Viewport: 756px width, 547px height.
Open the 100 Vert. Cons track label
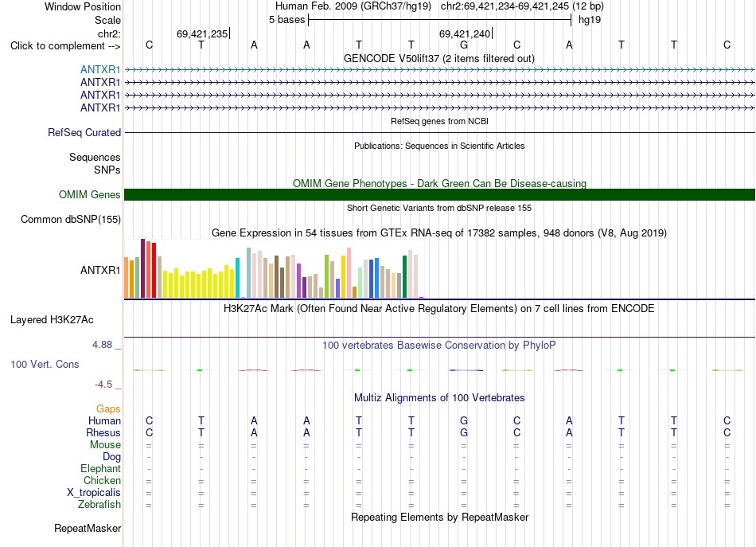(45, 364)
